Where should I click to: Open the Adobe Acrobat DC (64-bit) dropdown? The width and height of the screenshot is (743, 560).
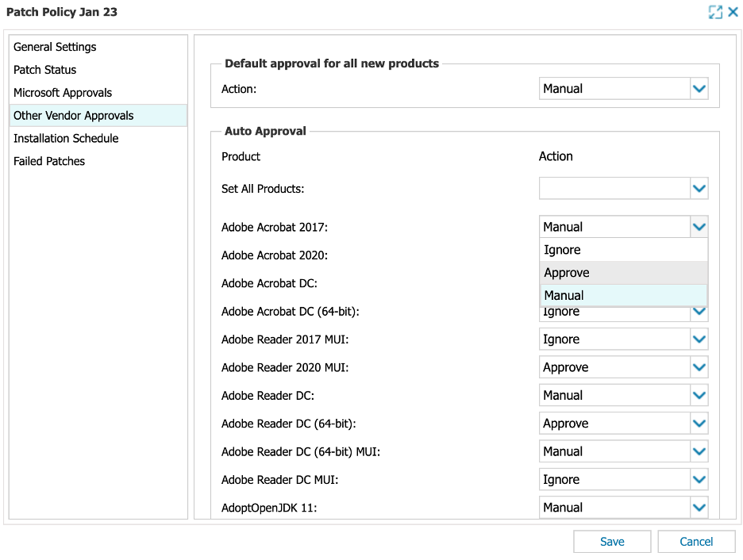698,311
